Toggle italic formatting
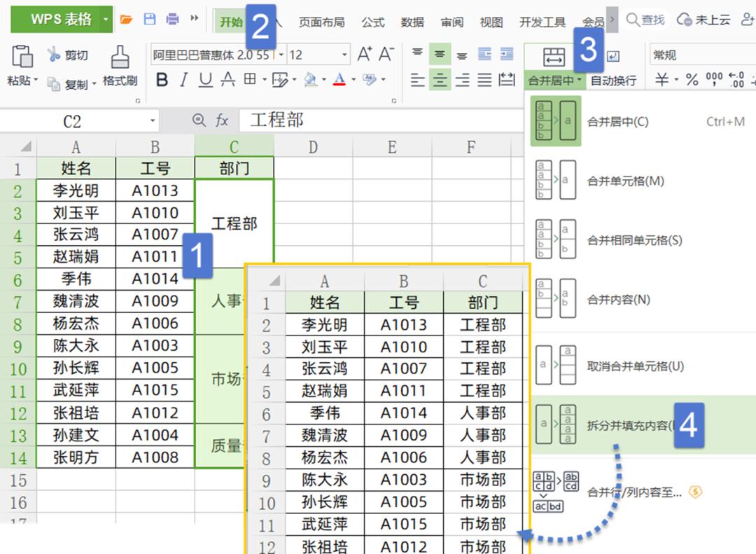The image size is (756, 554). coord(184,80)
